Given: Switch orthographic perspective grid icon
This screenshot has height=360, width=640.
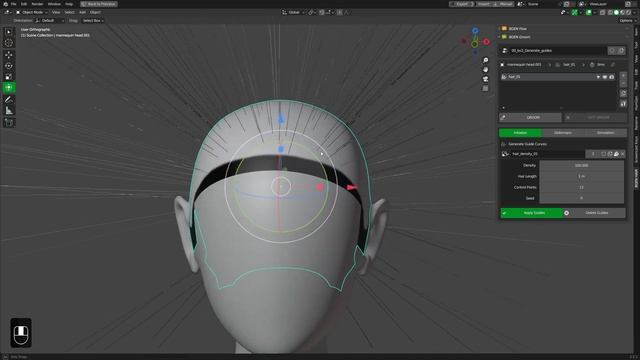Looking at the screenshot, I should (485, 89).
